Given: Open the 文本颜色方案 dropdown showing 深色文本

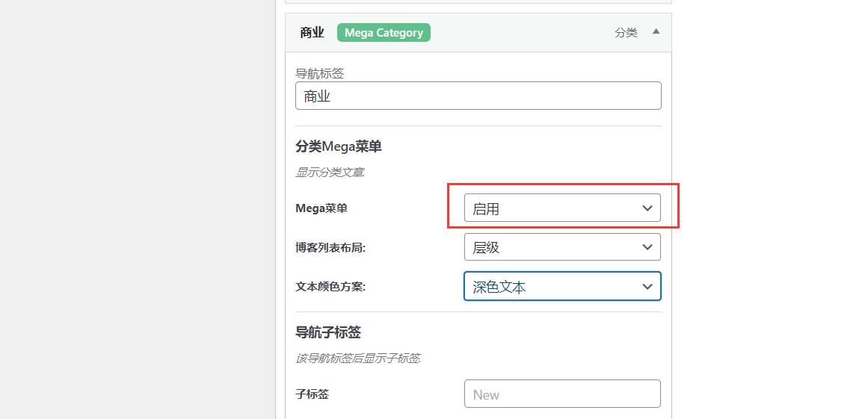Looking at the screenshot, I should pyautogui.click(x=562, y=286).
